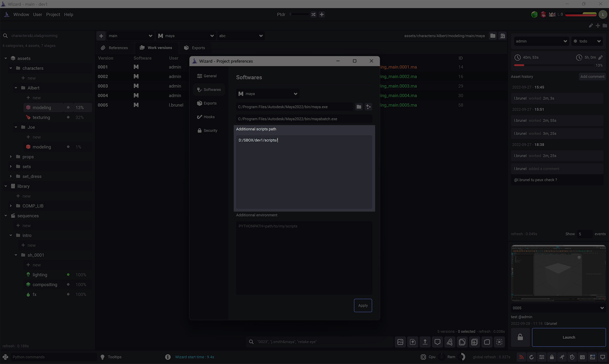The height and width of the screenshot is (364, 609).
Task: Toggle fx state dot
Action: (68, 294)
